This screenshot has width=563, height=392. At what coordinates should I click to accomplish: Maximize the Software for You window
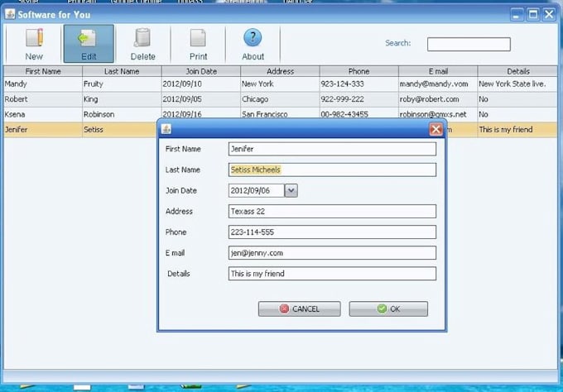533,14
